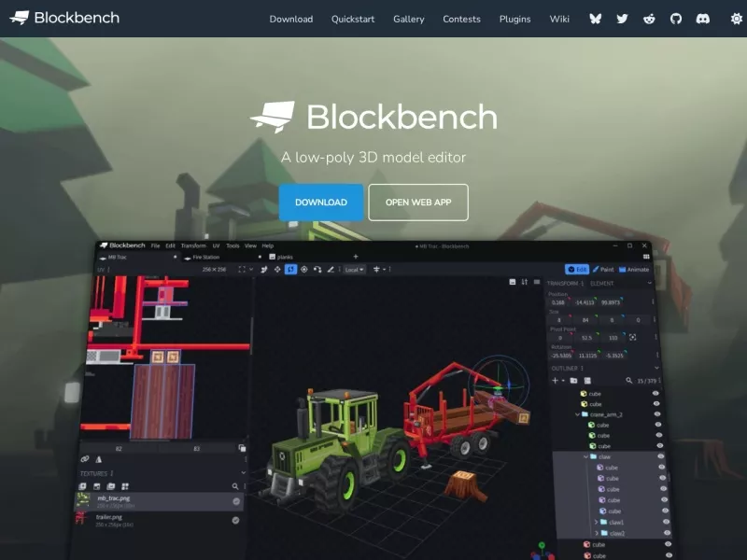Toggle visibility eye for claw1 group
Viewport: 747px width, 560px height.
666,522
